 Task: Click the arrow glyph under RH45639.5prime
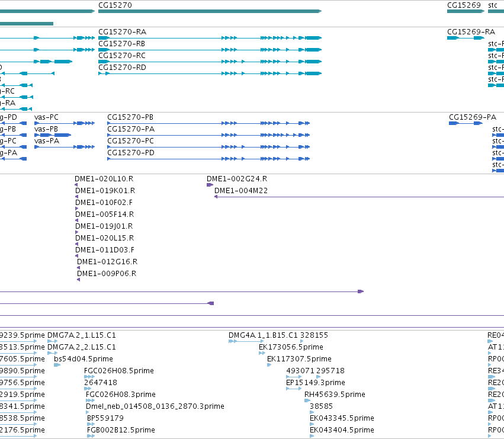307,400
